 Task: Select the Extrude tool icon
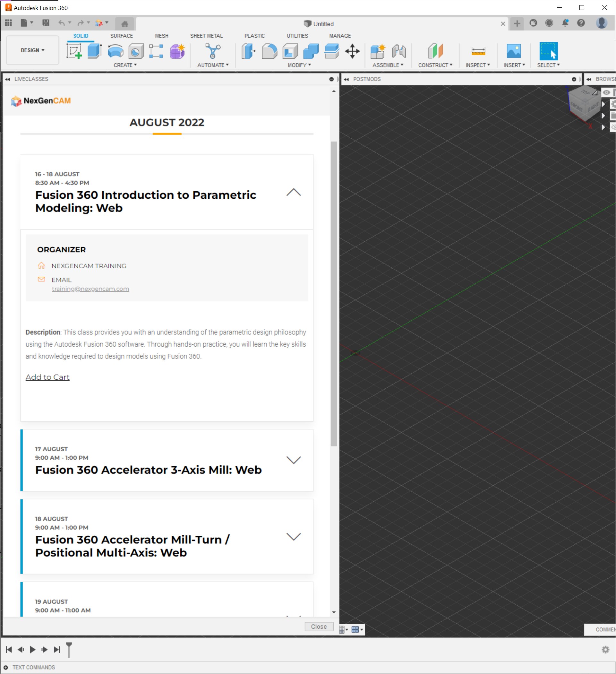tap(95, 51)
